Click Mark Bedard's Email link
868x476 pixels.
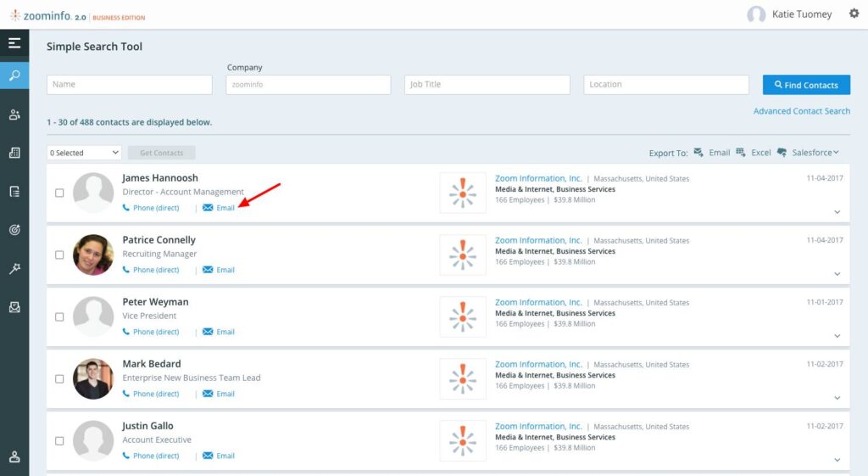click(x=225, y=394)
